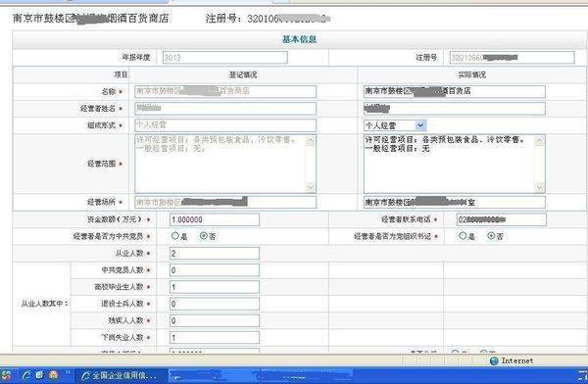Click the 登记情况 column header
The height and width of the screenshot is (384, 588).
pos(243,74)
